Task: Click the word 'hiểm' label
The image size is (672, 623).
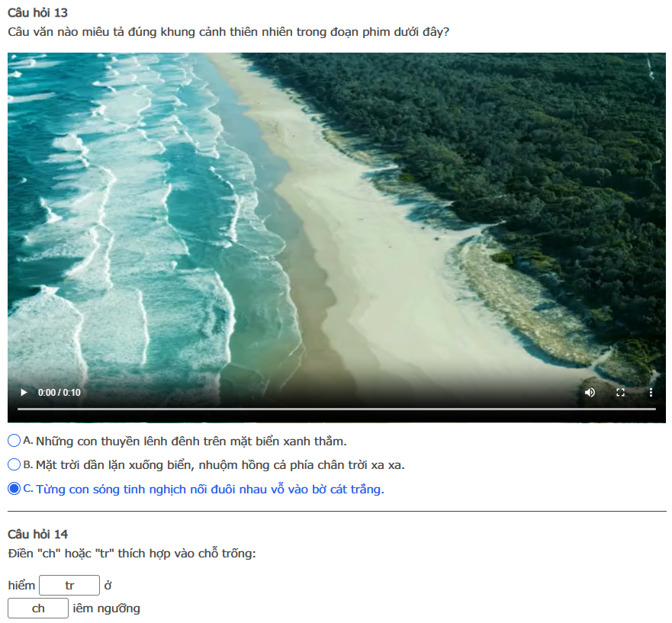Action: coord(21,586)
